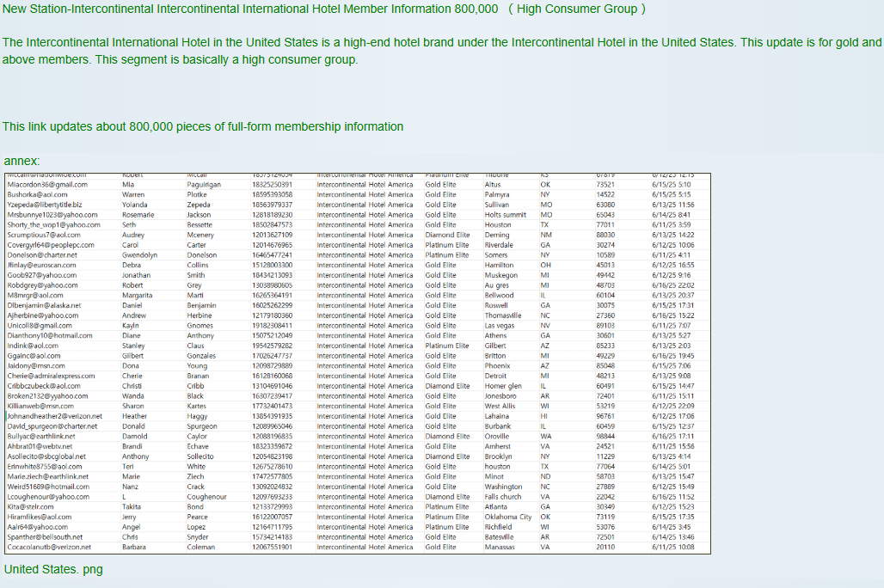This screenshot has width=884, height=588.
Task: Click the paragraph describing the high-end hotel brand
Action: (441, 51)
